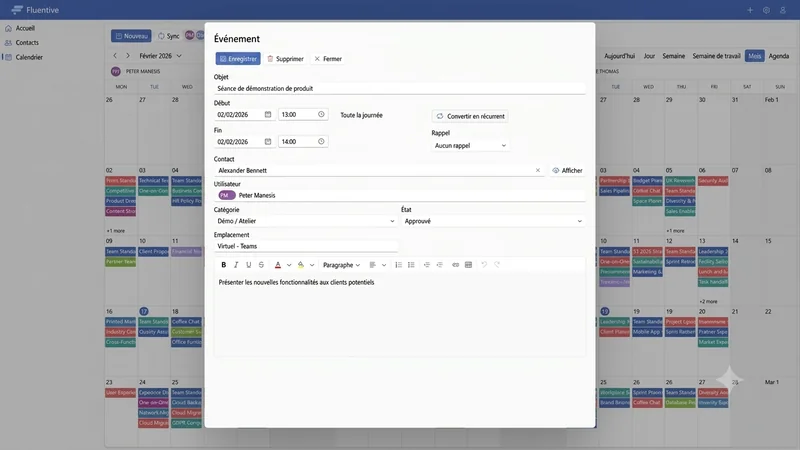Click Convertir en récurrent button
Screen dimensions: 800x450
[x=470, y=116]
